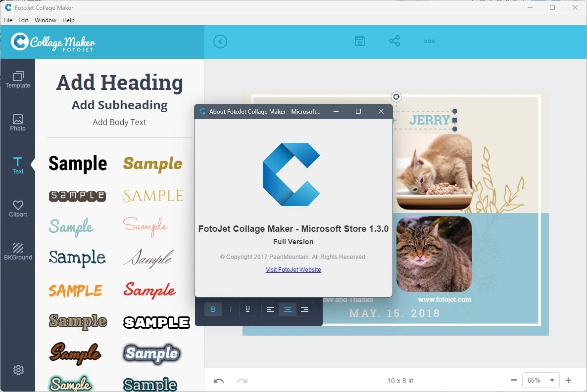Pick the brown shadowed script Sample style
Viewport: 587px width, 392px height.
point(75,353)
